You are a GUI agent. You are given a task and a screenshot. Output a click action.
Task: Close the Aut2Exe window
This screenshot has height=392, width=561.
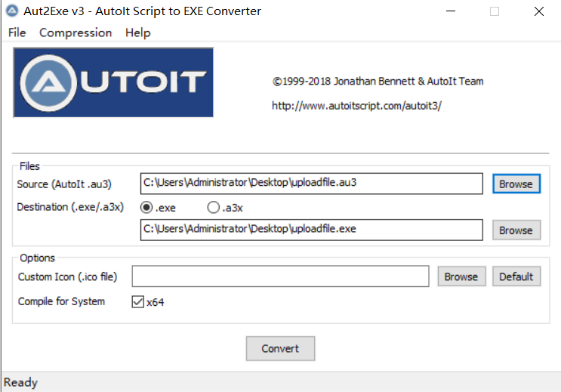[539, 11]
